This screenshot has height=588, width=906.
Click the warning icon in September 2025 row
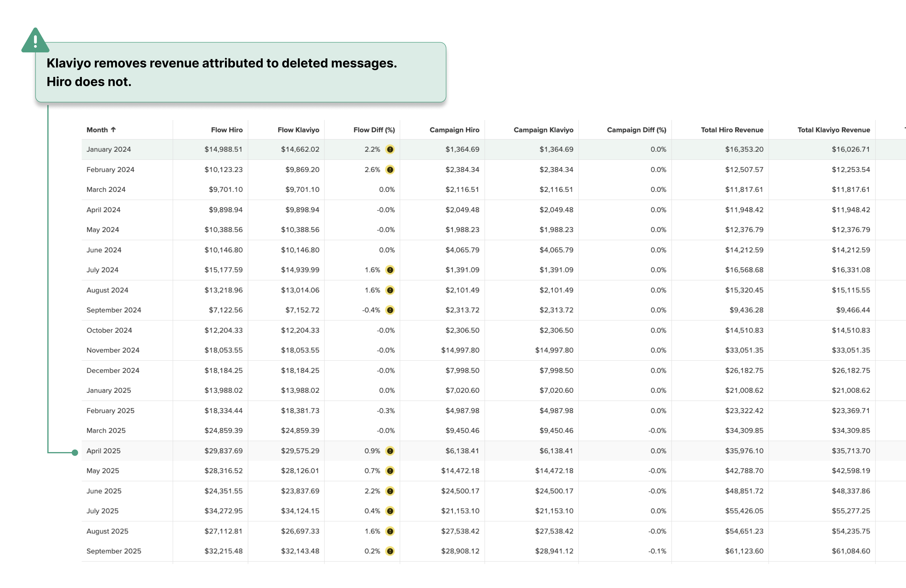click(x=390, y=551)
